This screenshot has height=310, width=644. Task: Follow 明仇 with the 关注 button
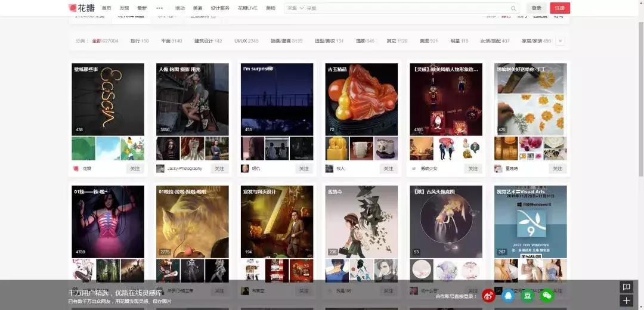click(304, 169)
